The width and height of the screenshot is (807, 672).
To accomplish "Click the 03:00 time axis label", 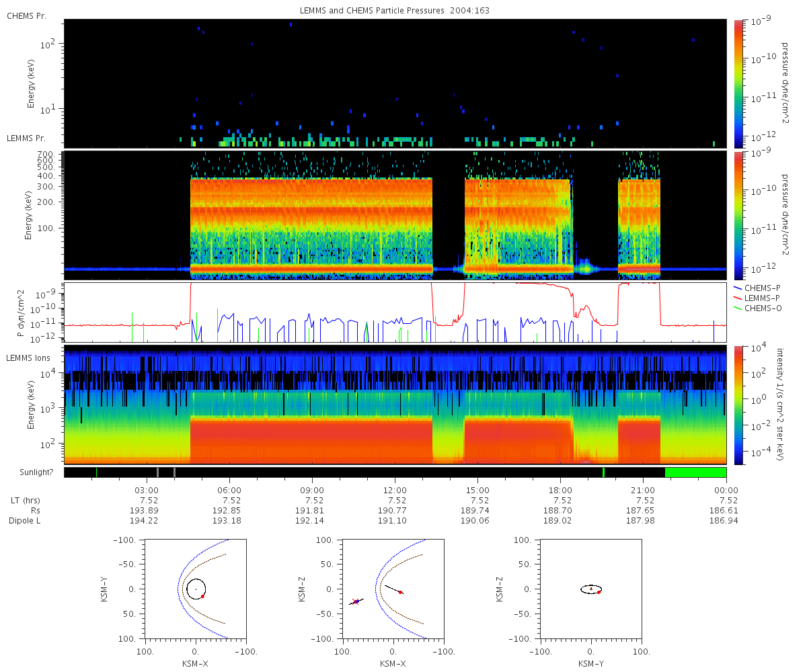I will click(147, 490).
